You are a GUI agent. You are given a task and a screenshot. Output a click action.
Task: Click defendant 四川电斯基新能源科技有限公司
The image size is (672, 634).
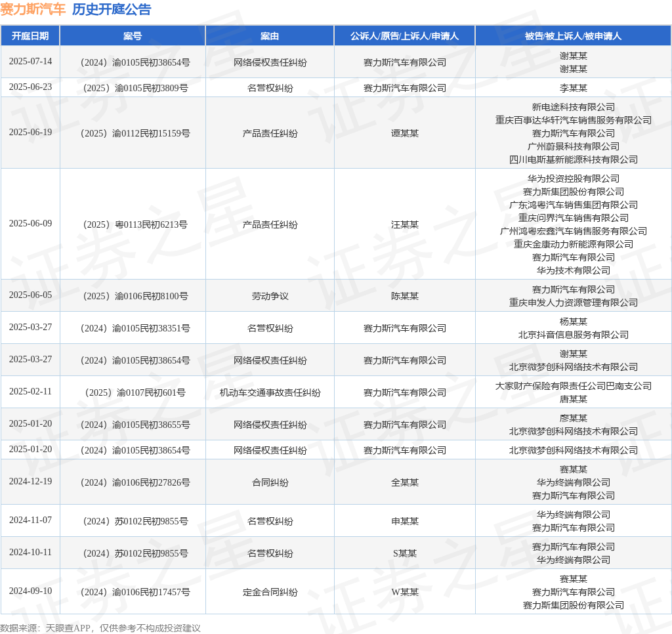pos(573,159)
